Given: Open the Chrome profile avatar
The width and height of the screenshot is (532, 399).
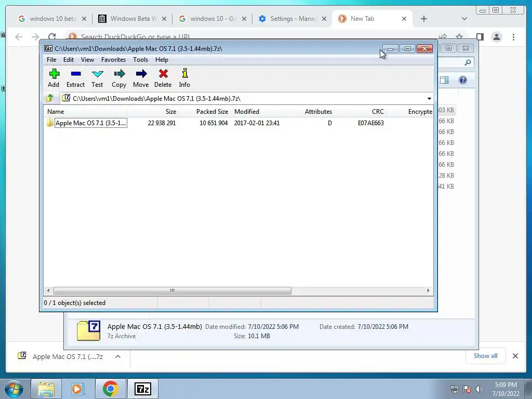Looking at the screenshot, I should [497, 37].
